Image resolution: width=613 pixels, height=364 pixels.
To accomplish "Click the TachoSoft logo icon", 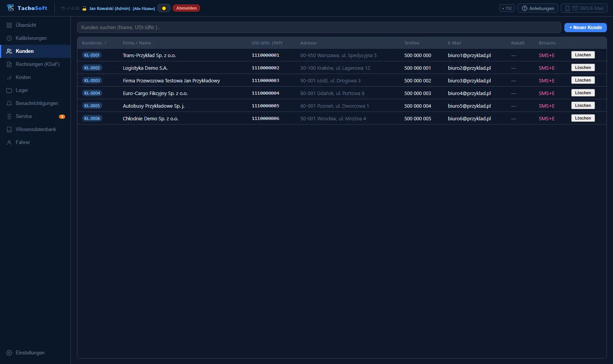I will click(x=10, y=8).
